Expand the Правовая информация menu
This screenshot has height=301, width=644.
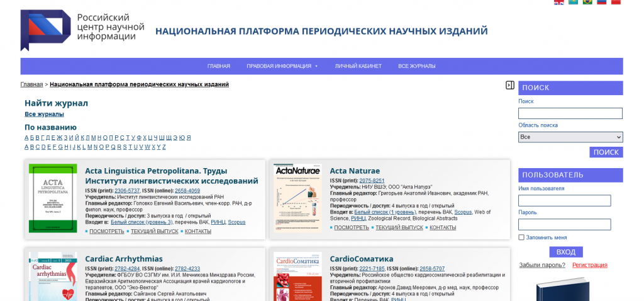282,66
